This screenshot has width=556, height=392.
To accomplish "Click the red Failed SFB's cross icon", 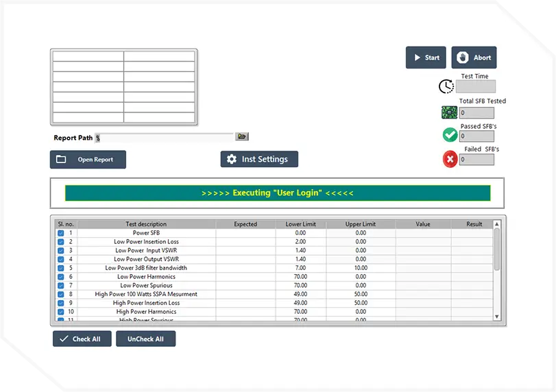I will point(450,160).
